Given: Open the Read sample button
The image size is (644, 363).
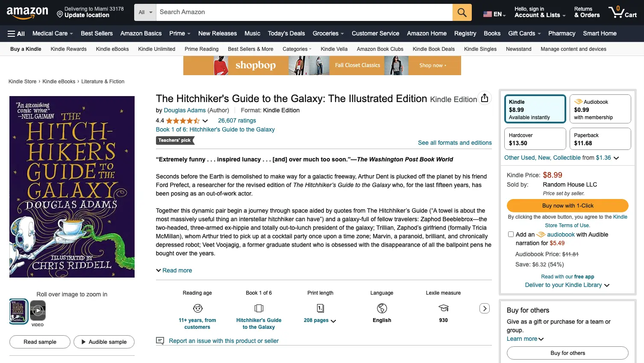Looking at the screenshot, I should pos(39,342).
